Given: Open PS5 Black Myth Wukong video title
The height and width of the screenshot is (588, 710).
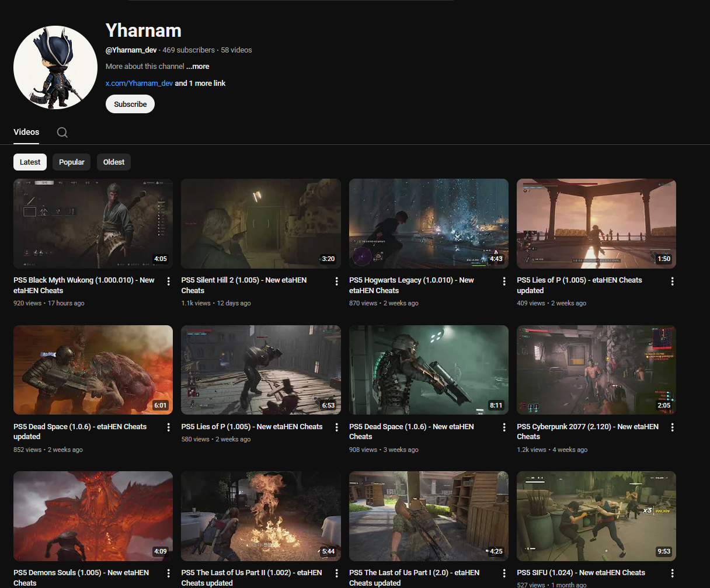Looking at the screenshot, I should [84, 286].
